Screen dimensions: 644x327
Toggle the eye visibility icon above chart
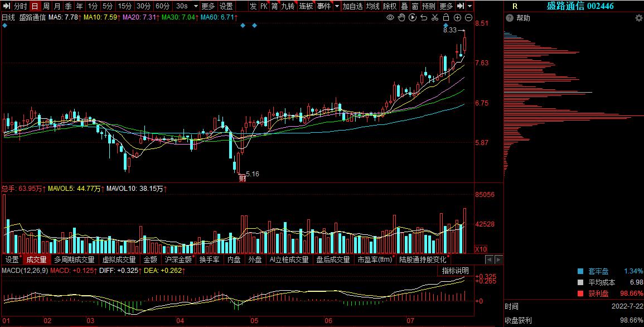pyautogui.click(x=390, y=17)
